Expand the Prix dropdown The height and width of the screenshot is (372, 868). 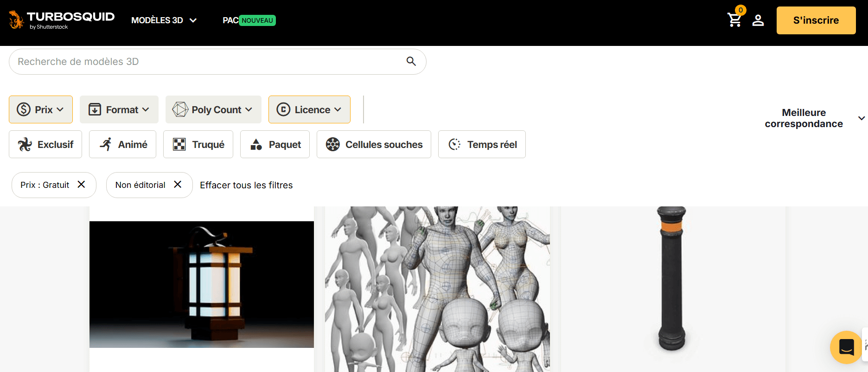pos(41,109)
